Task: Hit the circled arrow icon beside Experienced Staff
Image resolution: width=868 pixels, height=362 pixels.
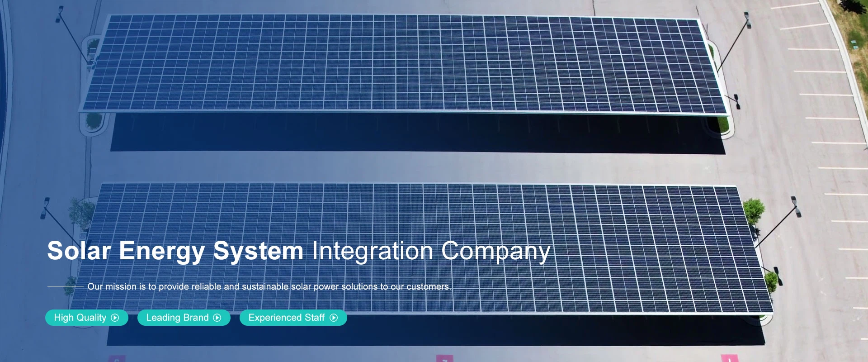Action: (x=334, y=318)
